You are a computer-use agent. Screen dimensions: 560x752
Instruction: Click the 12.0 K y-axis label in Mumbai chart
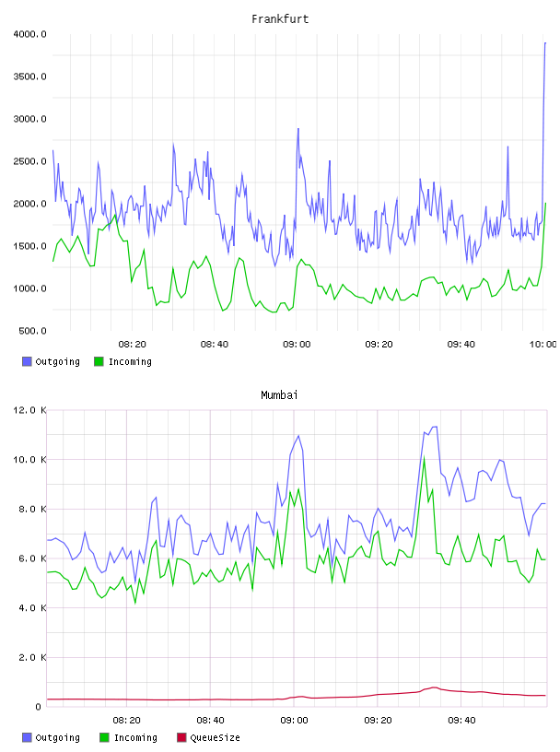click(29, 410)
